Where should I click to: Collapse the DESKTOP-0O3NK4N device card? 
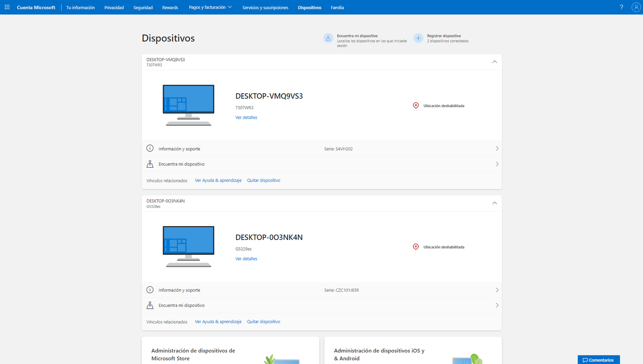pyautogui.click(x=494, y=203)
